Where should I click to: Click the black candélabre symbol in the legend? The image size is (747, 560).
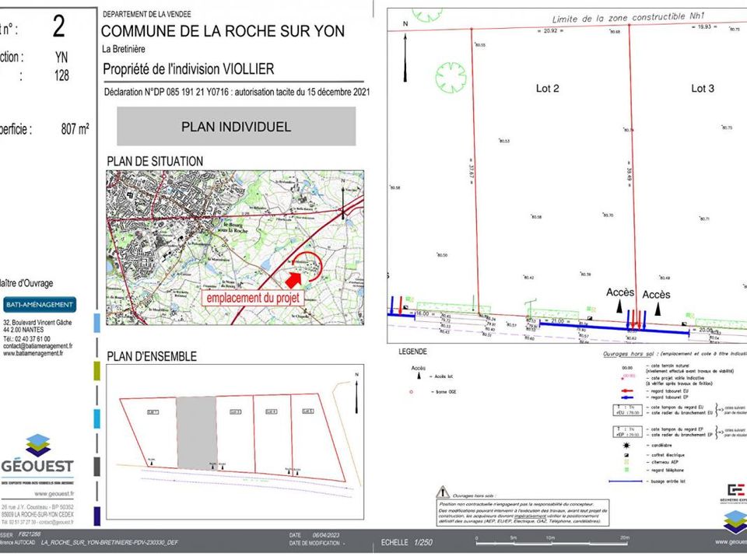(x=626, y=446)
